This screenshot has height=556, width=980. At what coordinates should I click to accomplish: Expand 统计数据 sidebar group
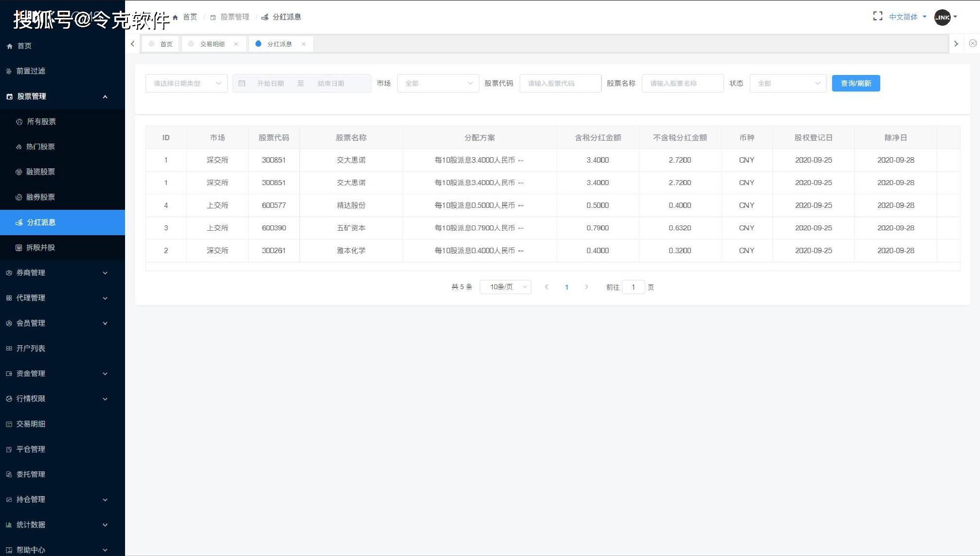(x=62, y=525)
